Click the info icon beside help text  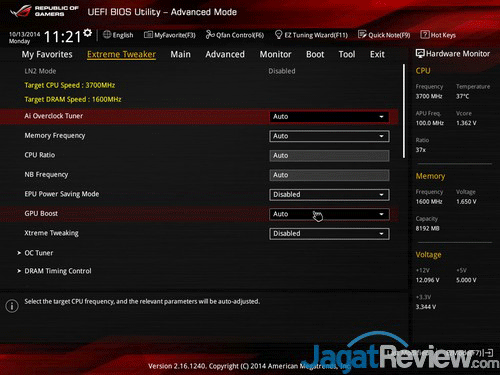coord(12,306)
